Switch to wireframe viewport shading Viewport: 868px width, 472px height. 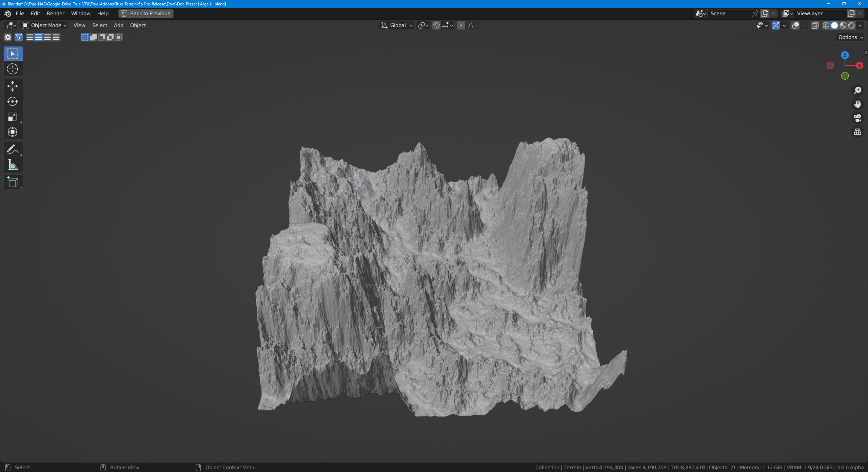pyautogui.click(x=826, y=25)
